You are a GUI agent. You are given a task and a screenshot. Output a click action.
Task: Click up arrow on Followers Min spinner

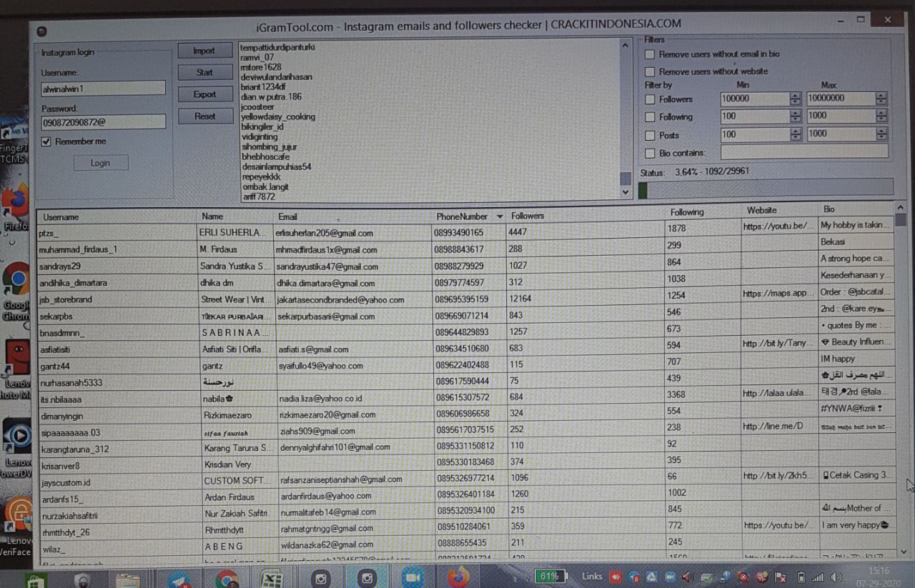coord(796,96)
